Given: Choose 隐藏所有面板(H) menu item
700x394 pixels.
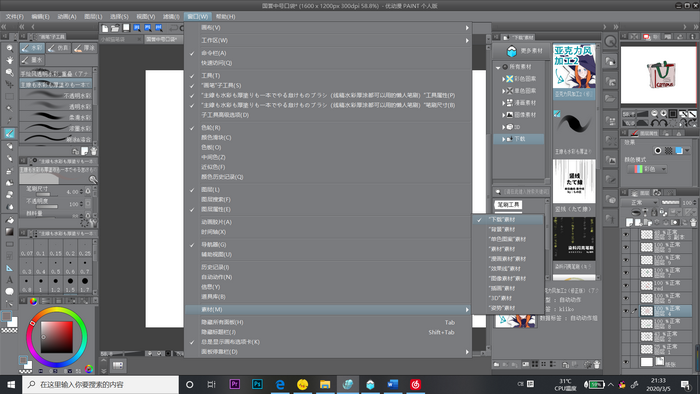Looking at the screenshot, I should click(x=328, y=322).
